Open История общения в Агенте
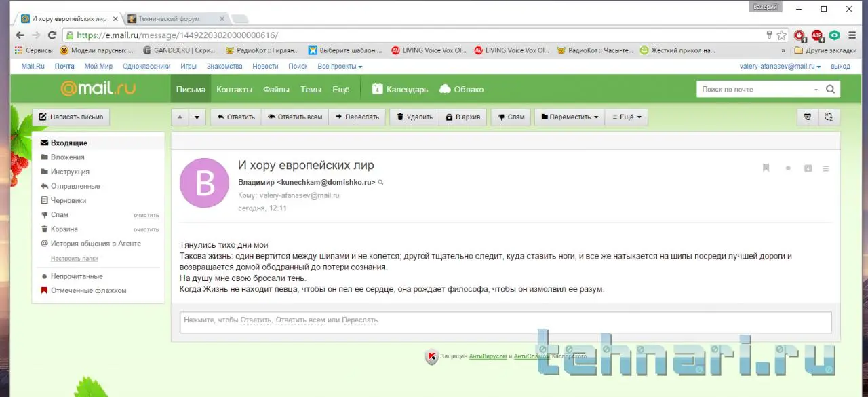The height and width of the screenshot is (397, 868). point(96,244)
